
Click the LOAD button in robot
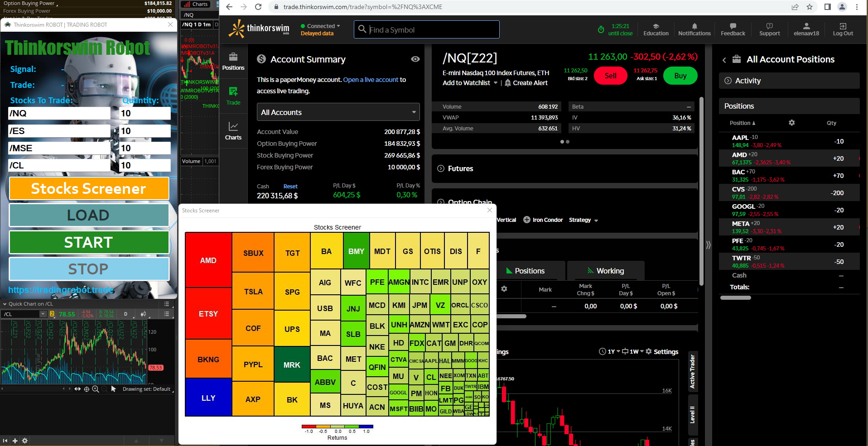(x=89, y=215)
